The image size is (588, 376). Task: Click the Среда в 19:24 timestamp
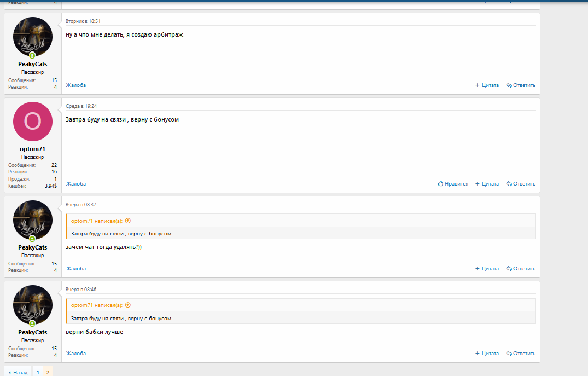(81, 106)
